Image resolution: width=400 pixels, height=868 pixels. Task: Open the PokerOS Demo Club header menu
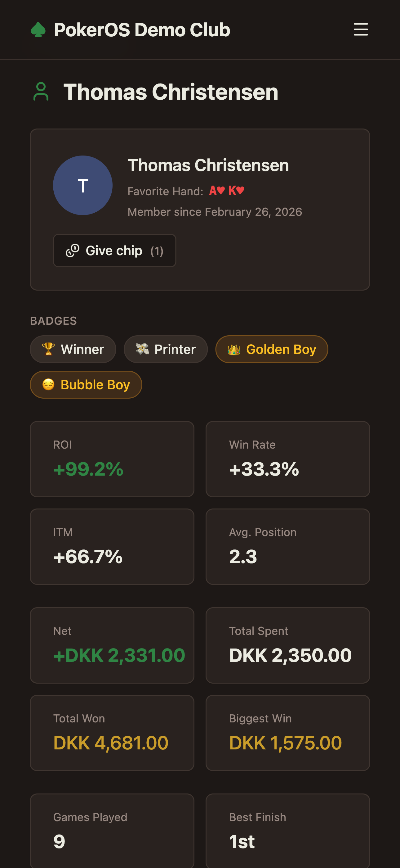point(142,30)
